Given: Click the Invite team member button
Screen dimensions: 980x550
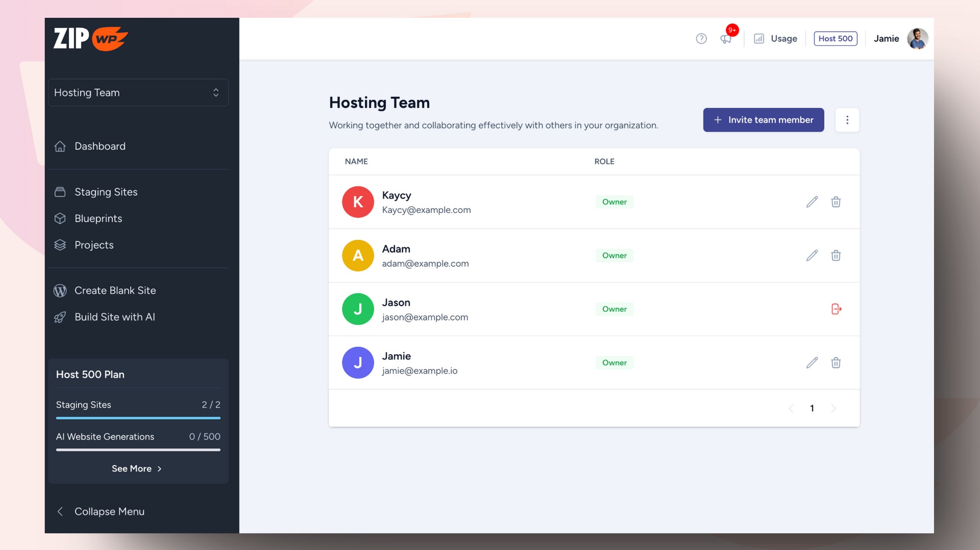Looking at the screenshot, I should (x=763, y=120).
